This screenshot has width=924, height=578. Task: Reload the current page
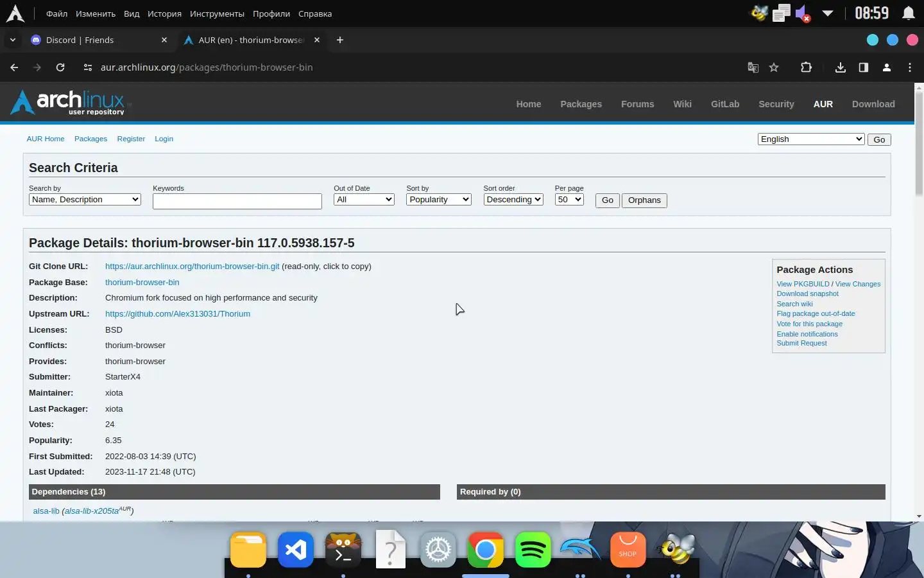[60, 67]
